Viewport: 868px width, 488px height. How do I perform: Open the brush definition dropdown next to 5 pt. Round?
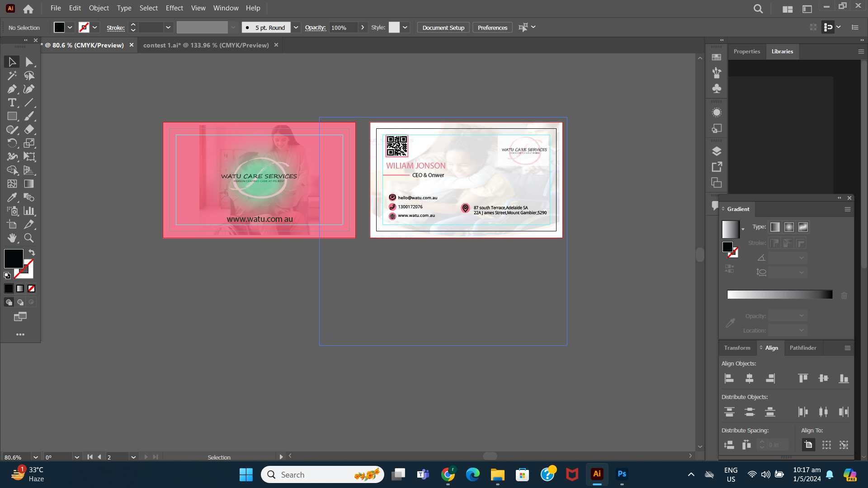point(296,27)
